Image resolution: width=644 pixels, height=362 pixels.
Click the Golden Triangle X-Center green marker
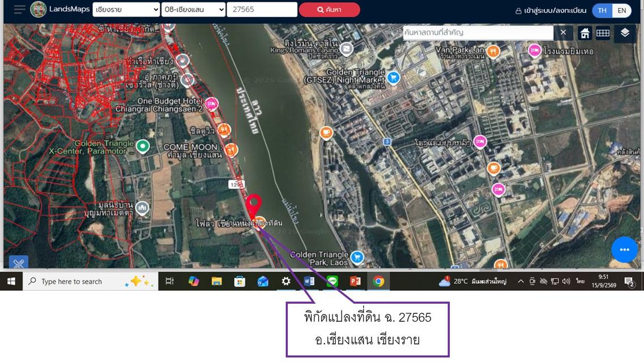(x=143, y=146)
